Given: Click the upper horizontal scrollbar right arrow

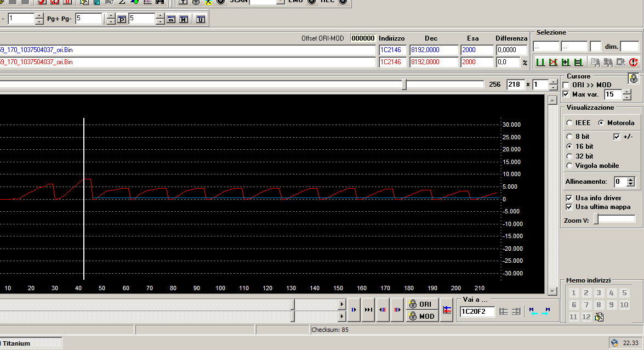Looking at the screenshot, I should click(341, 304).
